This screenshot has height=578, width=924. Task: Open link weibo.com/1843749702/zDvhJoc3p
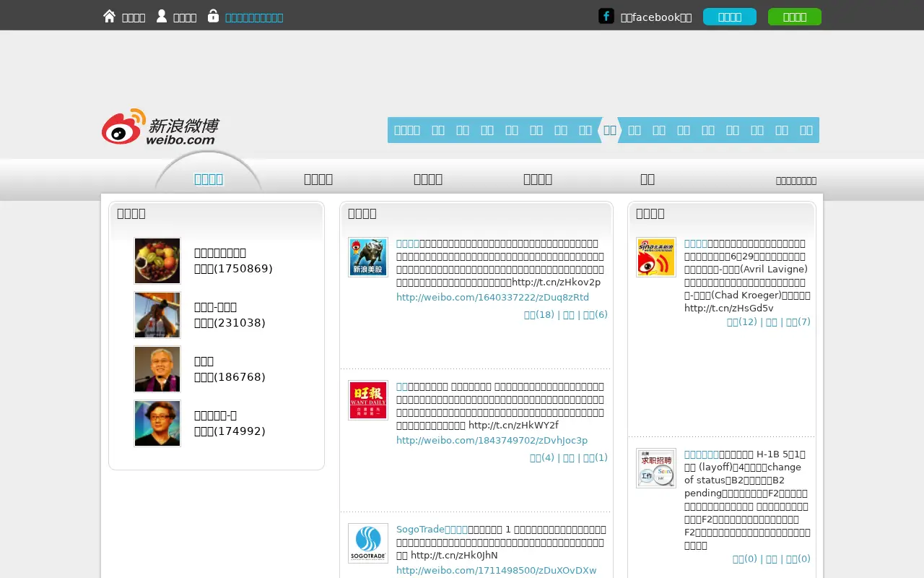(492, 441)
